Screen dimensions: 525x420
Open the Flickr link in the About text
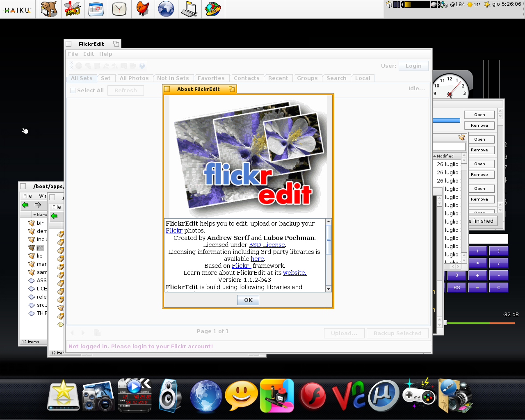[174, 231]
